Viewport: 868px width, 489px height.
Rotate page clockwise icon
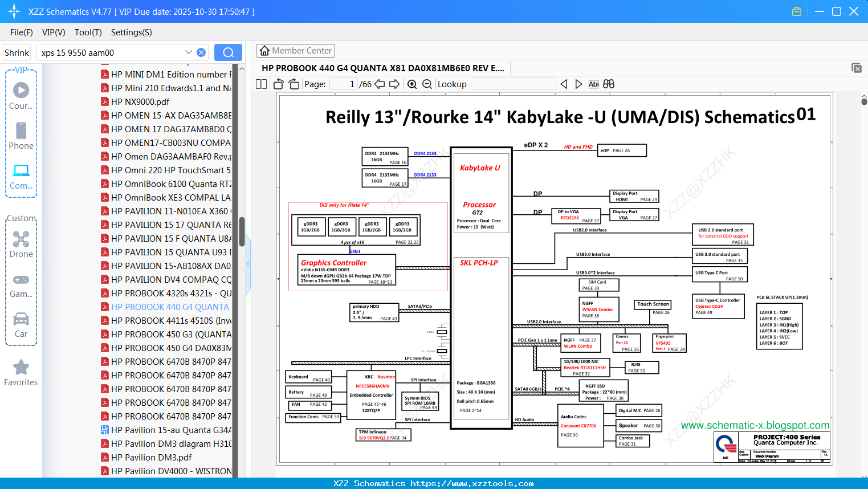click(294, 84)
